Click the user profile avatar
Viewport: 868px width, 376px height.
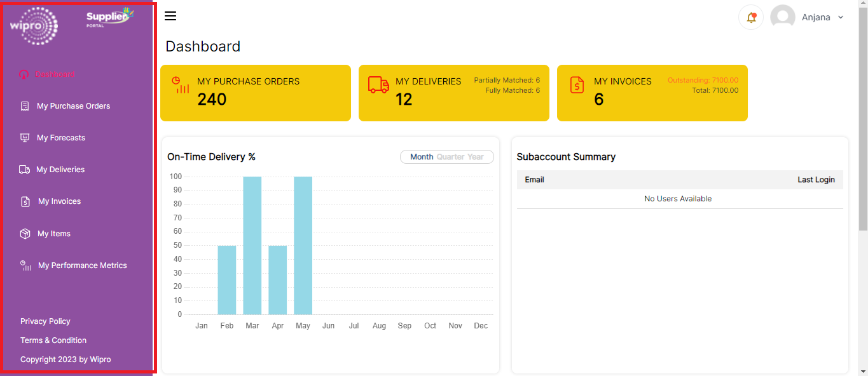coord(782,17)
